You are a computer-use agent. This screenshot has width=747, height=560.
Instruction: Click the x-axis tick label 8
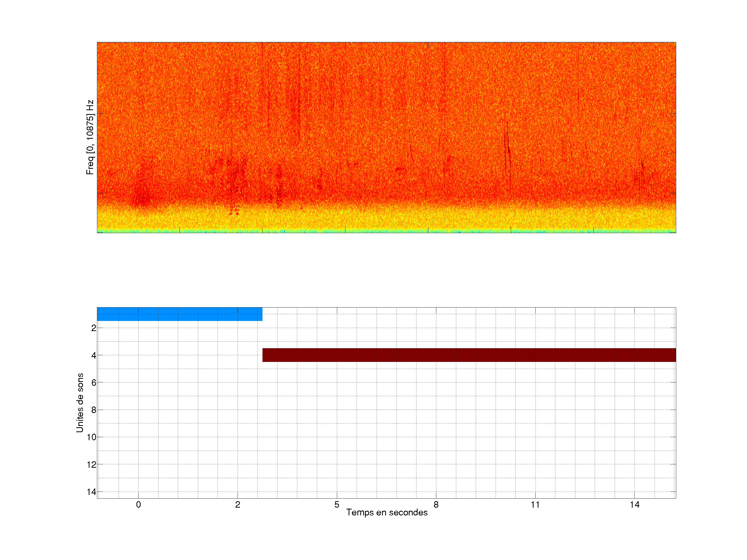[436, 505]
